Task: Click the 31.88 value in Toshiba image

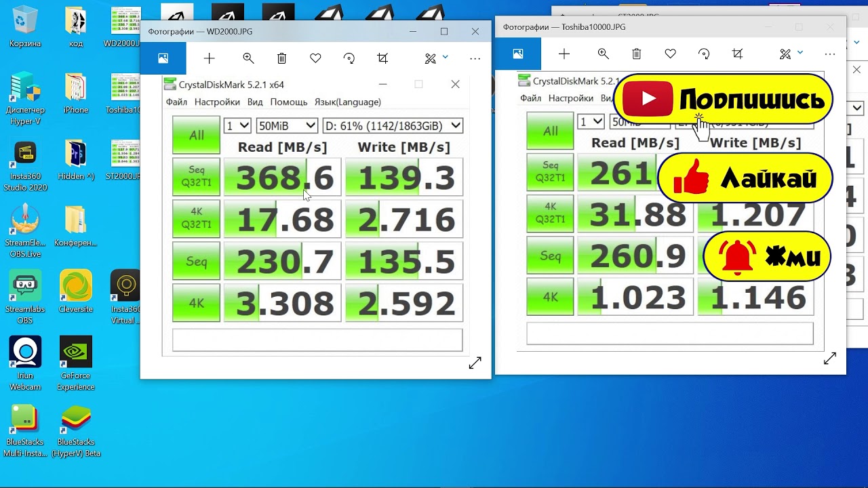Action: (635, 214)
